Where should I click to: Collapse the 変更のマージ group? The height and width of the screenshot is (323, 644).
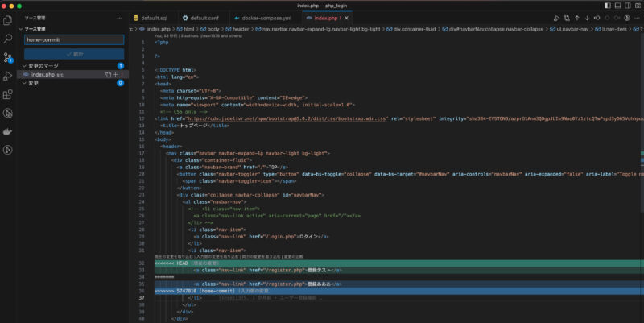43,66
